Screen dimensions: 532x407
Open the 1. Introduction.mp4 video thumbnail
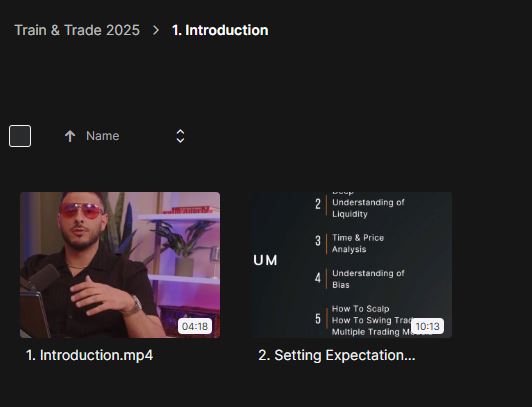click(x=120, y=265)
